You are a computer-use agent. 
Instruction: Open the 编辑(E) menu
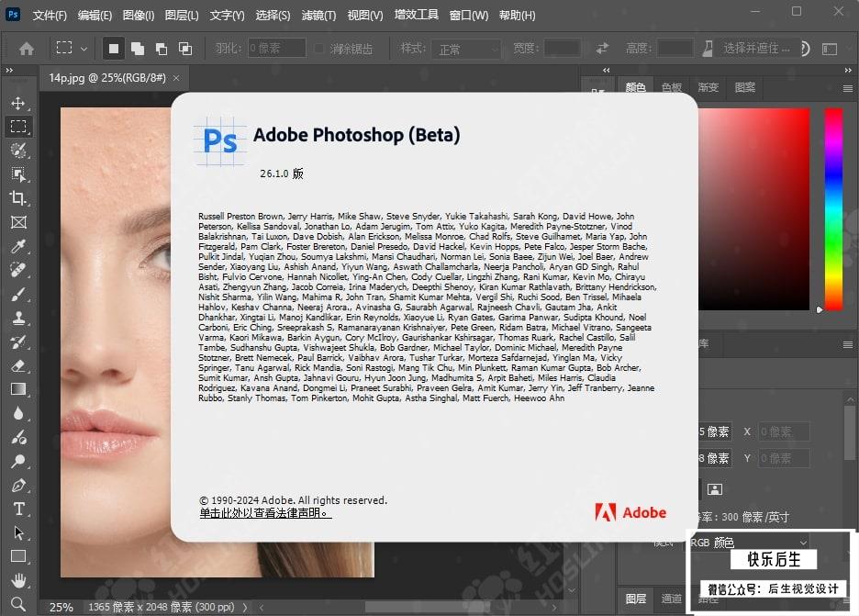coord(95,16)
